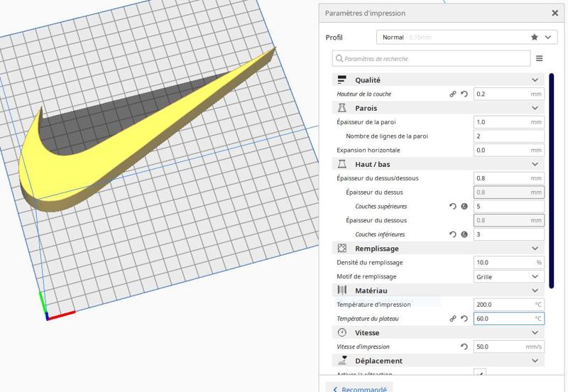Collapse the Haut / bas section
Viewport: 568px width, 392px height.
tap(535, 164)
